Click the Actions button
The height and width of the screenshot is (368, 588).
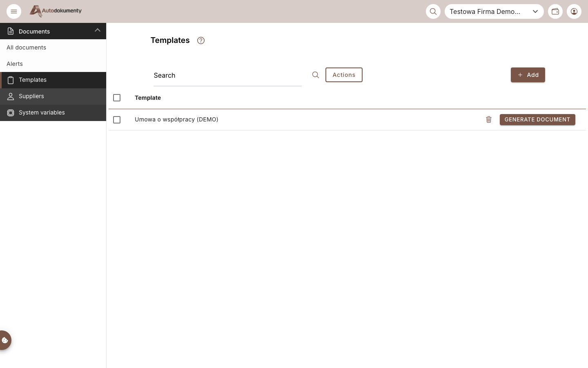(x=344, y=75)
